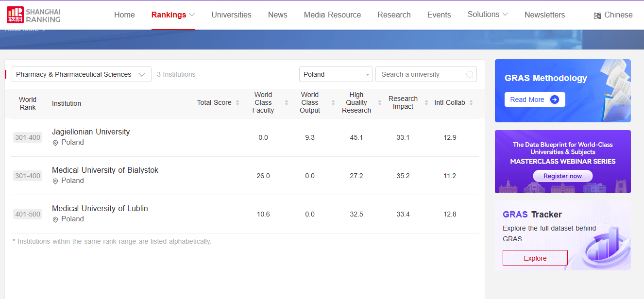Sort by World Class Output arrows
The height and width of the screenshot is (299, 644).
click(333, 102)
